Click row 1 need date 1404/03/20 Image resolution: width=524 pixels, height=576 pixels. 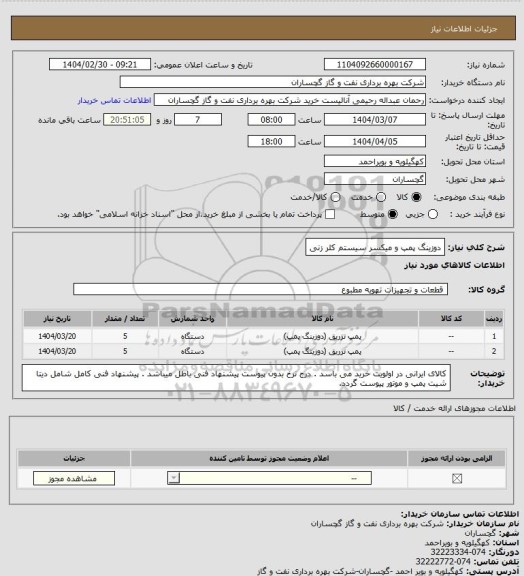pyautogui.click(x=57, y=336)
